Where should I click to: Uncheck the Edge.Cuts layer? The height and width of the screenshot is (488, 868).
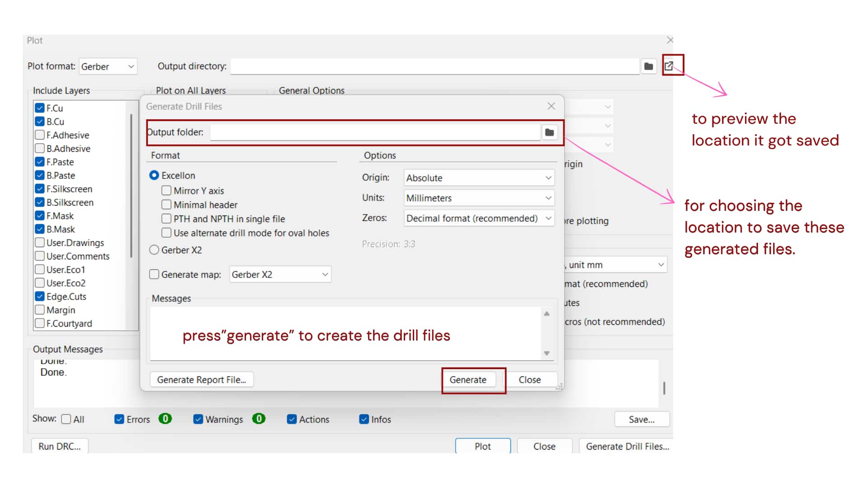(40, 296)
